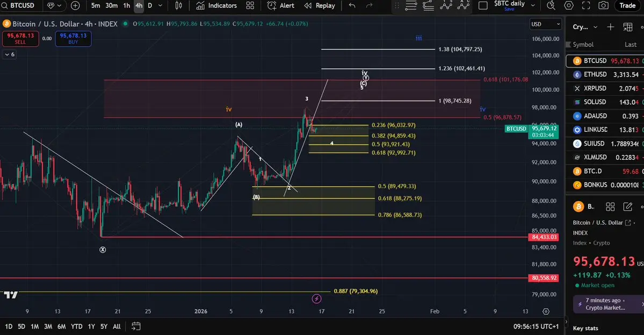Image resolution: width=644 pixels, height=335 pixels.
Task: Select XLMUSD in the watchlist
Action: tap(605, 158)
